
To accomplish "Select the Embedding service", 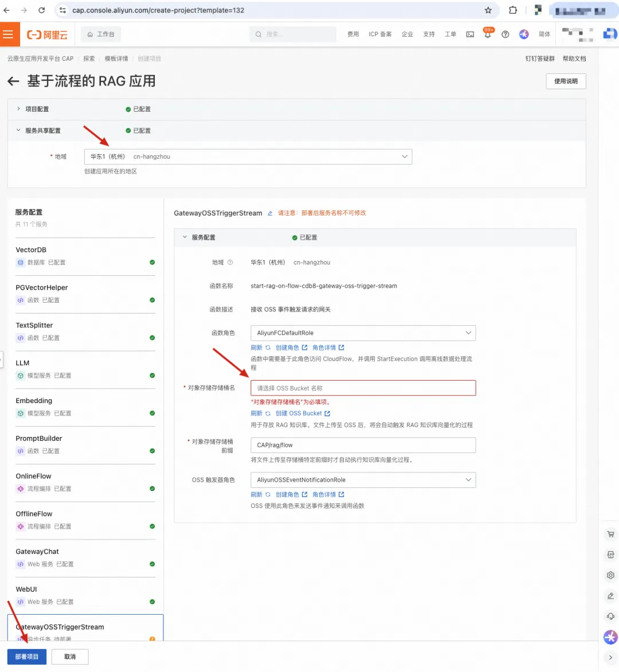I will (85, 407).
